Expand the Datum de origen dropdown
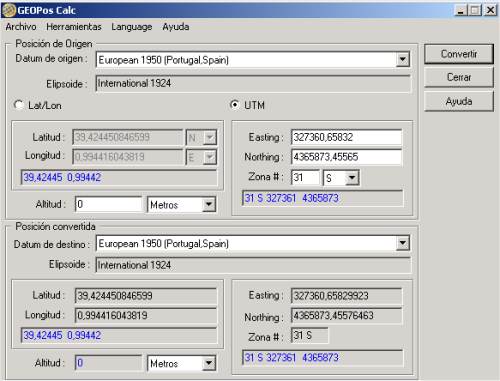 click(x=403, y=60)
